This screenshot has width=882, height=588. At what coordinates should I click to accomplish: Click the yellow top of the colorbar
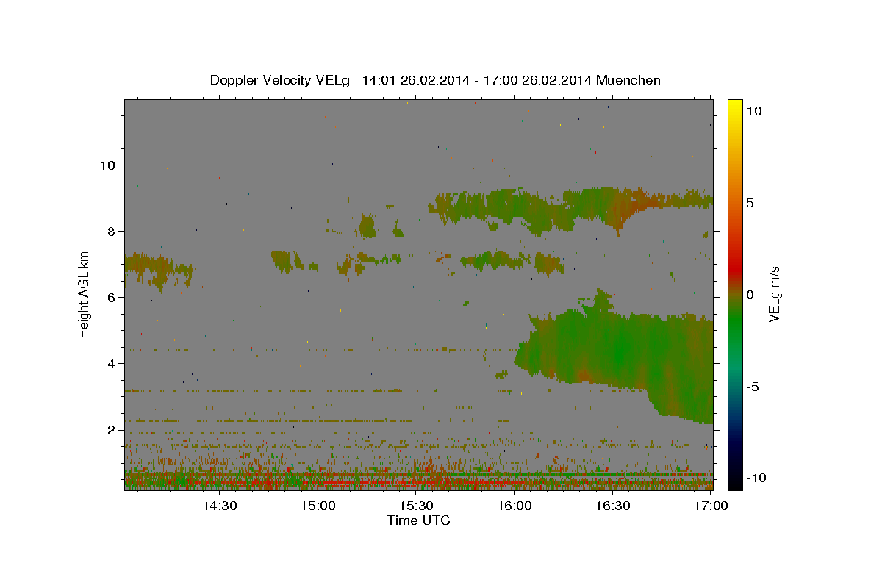point(734,104)
